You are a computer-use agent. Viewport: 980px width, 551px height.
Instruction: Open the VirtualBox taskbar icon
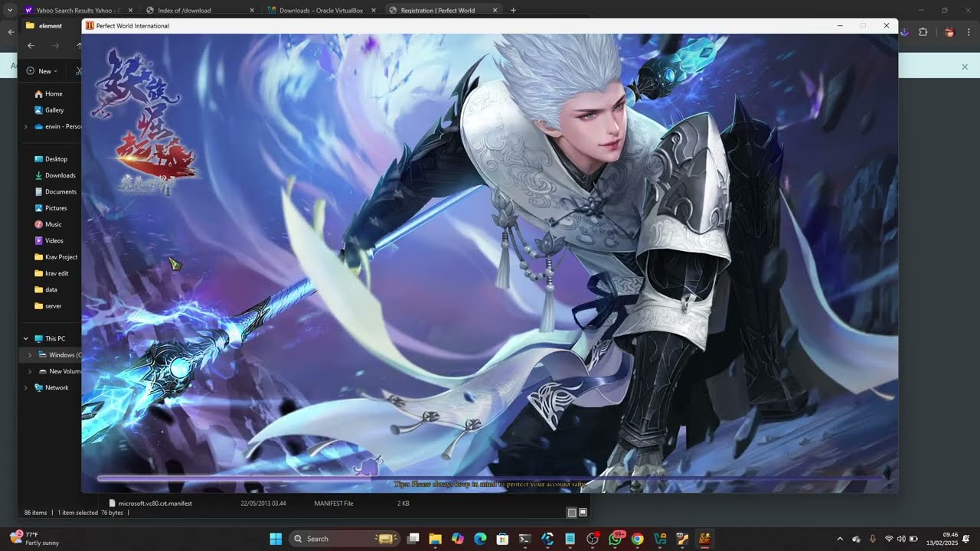660,539
